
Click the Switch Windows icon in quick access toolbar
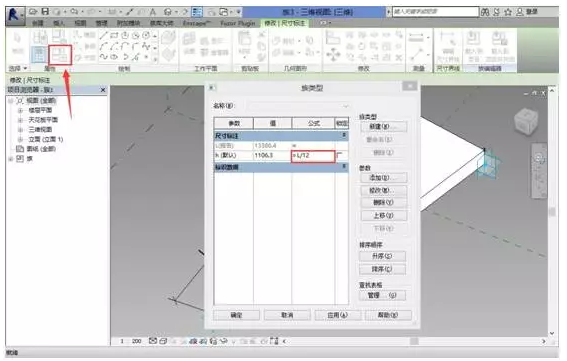tap(224, 12)
